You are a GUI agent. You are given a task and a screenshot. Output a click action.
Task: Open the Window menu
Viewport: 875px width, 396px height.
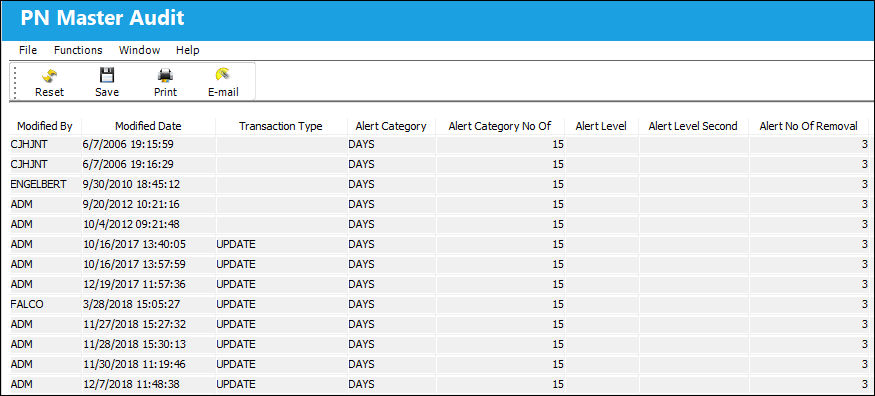140,50
